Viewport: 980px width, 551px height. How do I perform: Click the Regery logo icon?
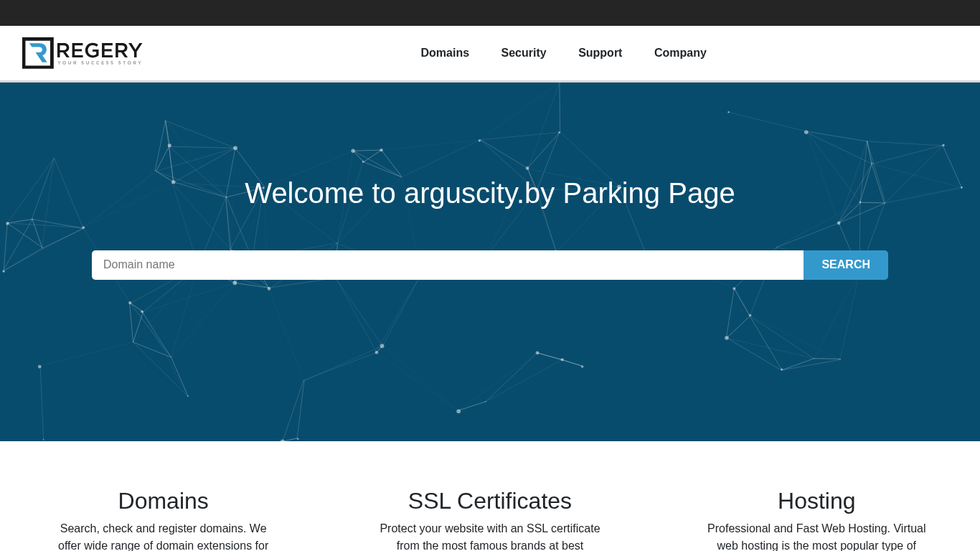(38, 53)
